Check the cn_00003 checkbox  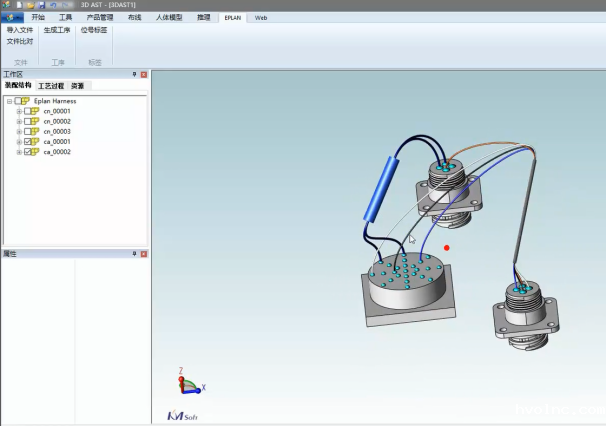pyautogui.click(x=28, y=132)
